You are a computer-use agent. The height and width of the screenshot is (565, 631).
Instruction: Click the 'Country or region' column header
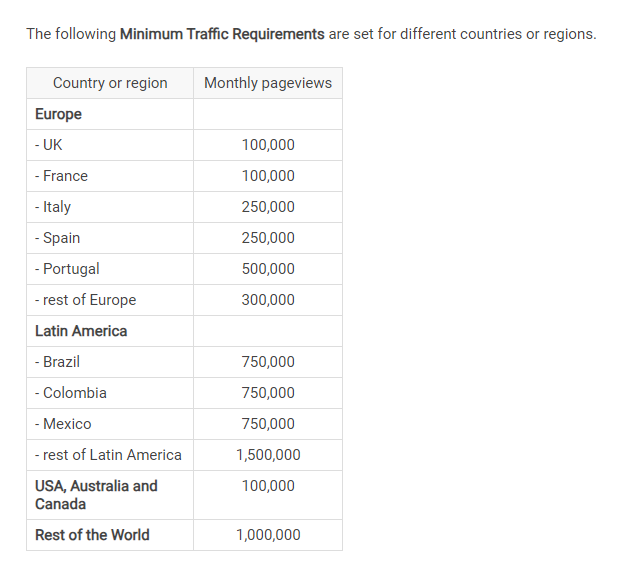pos(110,83)
